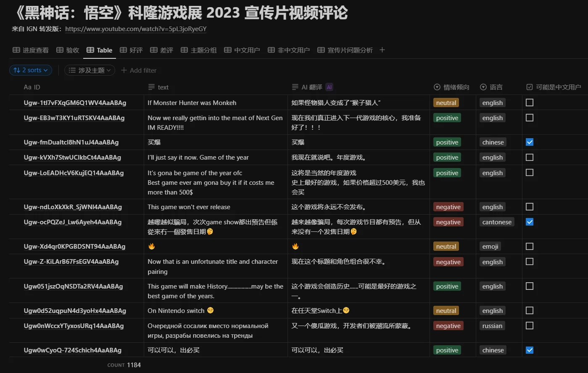Click the Russian comment text cell

click(216, 331)
